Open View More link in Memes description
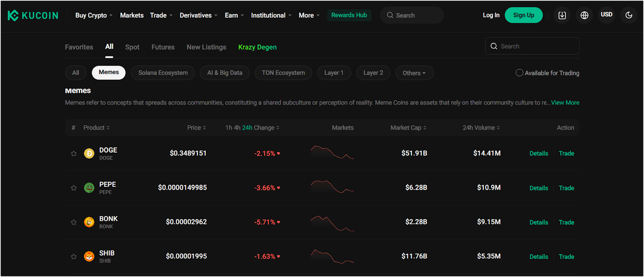The width and height of the screenshot is (644, 277). tap(565, 103)
